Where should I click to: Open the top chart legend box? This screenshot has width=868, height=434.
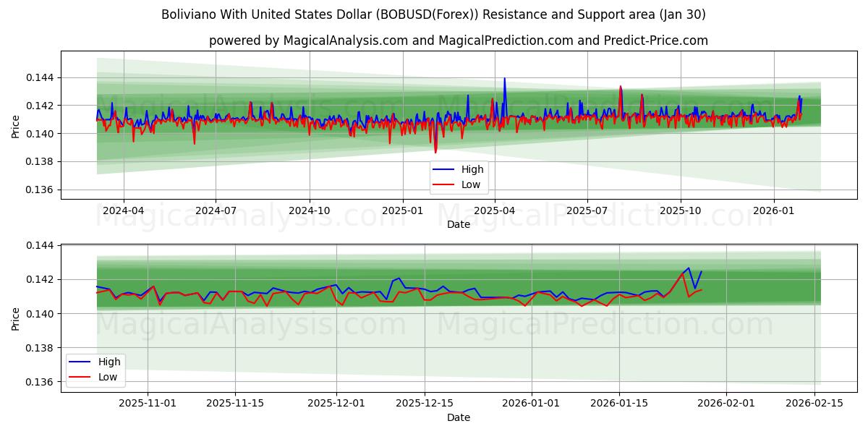(460, 176)
